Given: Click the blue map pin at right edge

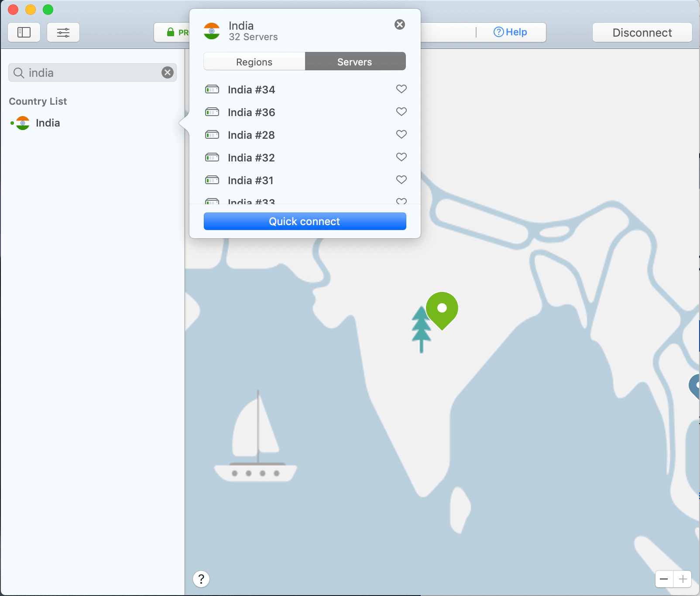Looking at the screenshot, I should point(694,386).
